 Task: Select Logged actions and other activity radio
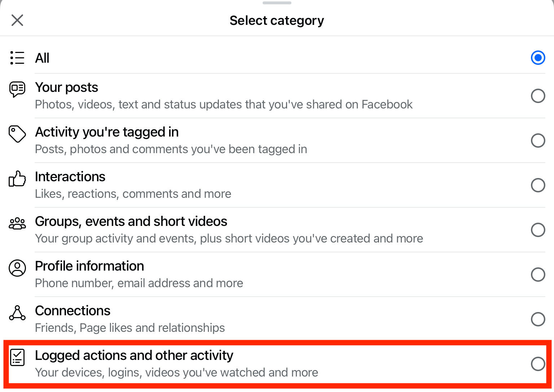point(538,364)
